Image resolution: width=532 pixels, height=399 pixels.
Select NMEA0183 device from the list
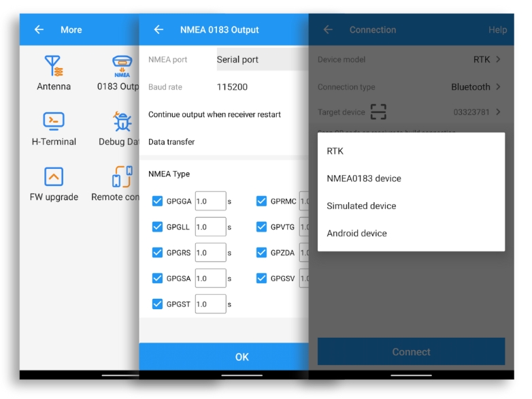[364, 178]
